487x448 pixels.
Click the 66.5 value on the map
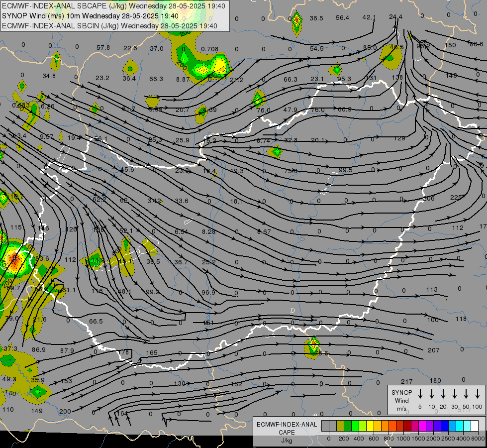(x=96, y=322)
